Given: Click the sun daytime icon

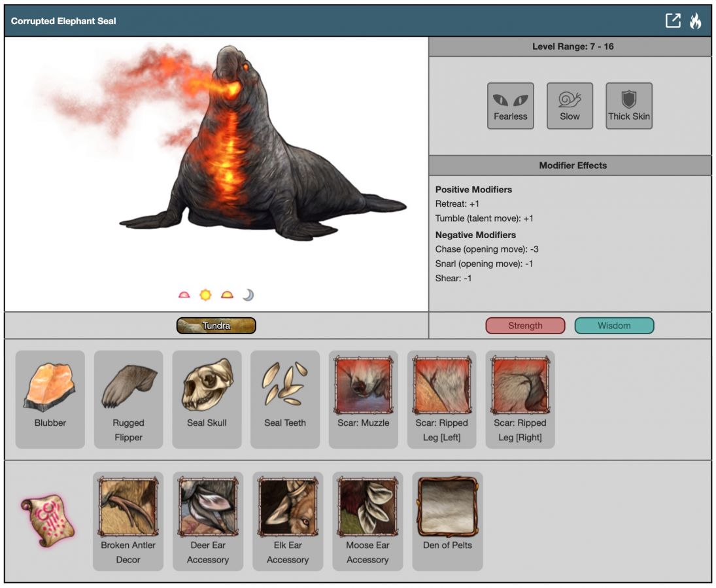Looking at the screenshot, I should tap(205, 295).
